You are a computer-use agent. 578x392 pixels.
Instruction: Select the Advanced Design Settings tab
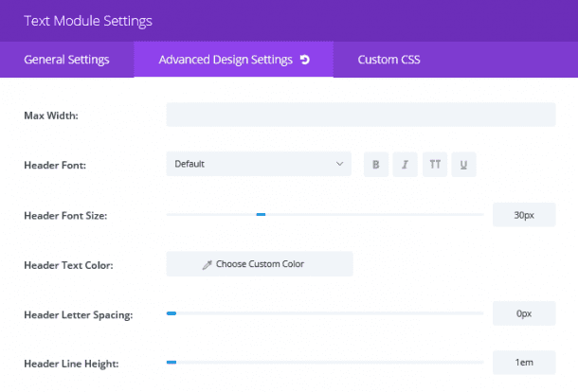tap(234, 60)
